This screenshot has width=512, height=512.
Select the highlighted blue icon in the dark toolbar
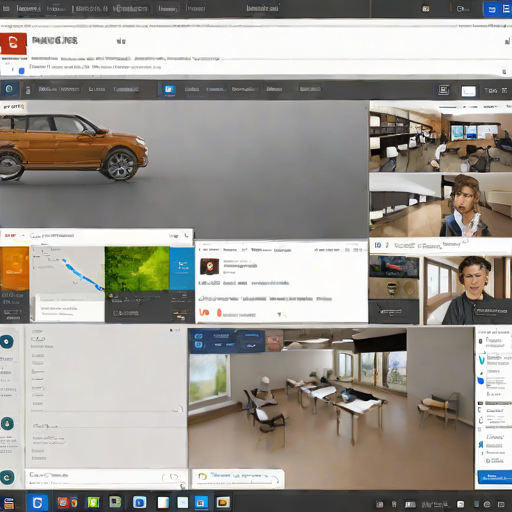169,89
